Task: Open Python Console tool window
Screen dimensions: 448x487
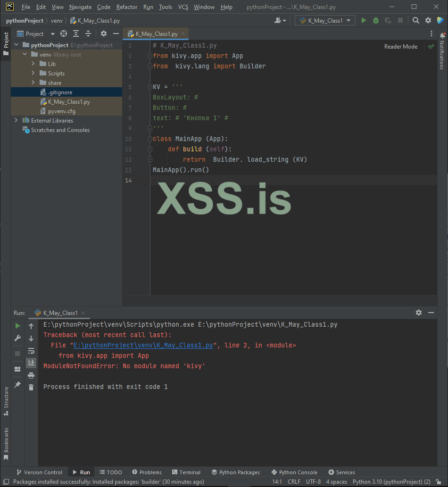Action: click(x=294, y=472)
